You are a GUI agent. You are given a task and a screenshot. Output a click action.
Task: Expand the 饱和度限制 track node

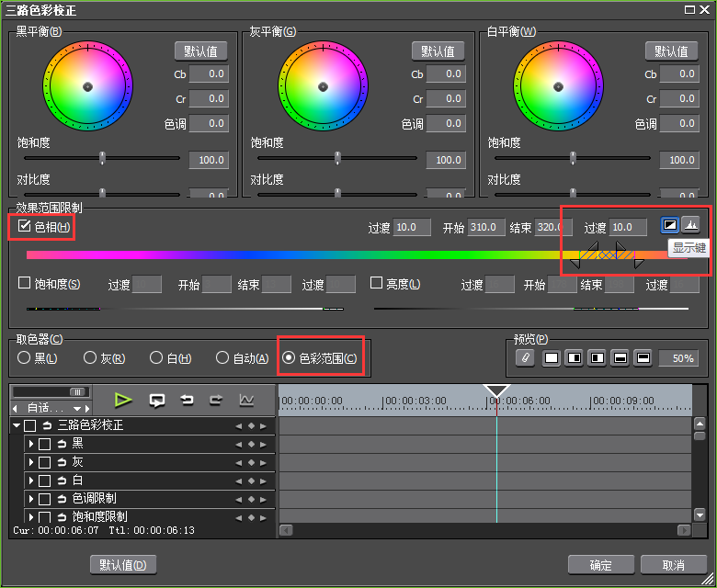(31, 516)
